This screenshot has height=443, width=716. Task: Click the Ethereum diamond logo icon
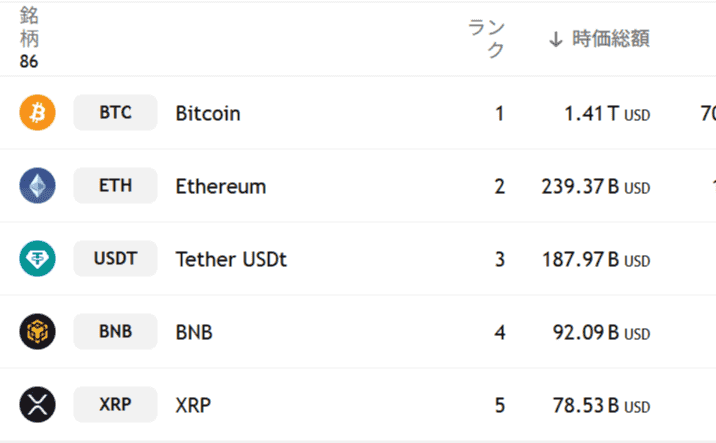[37, 185]
